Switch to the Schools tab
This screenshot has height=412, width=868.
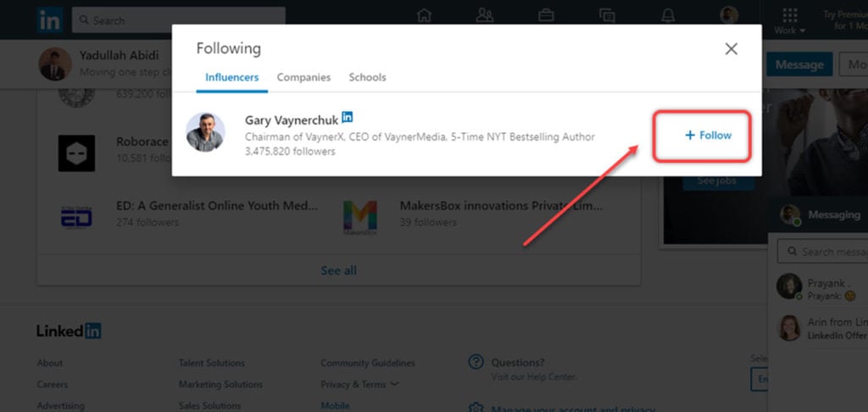(368, 77)
